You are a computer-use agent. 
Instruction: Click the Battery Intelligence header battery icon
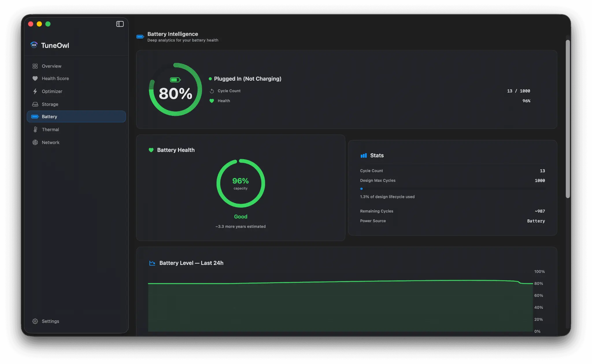[x=140, y=37]
